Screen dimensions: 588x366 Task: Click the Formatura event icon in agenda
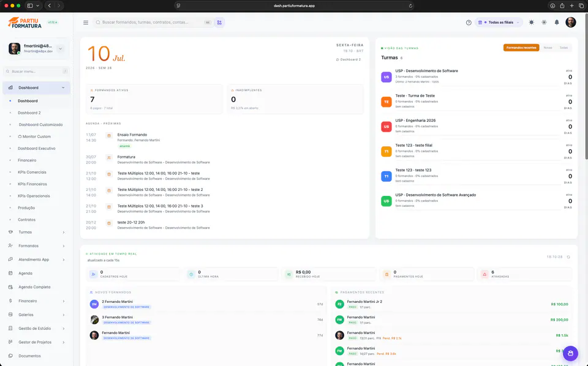coord(109,158)
